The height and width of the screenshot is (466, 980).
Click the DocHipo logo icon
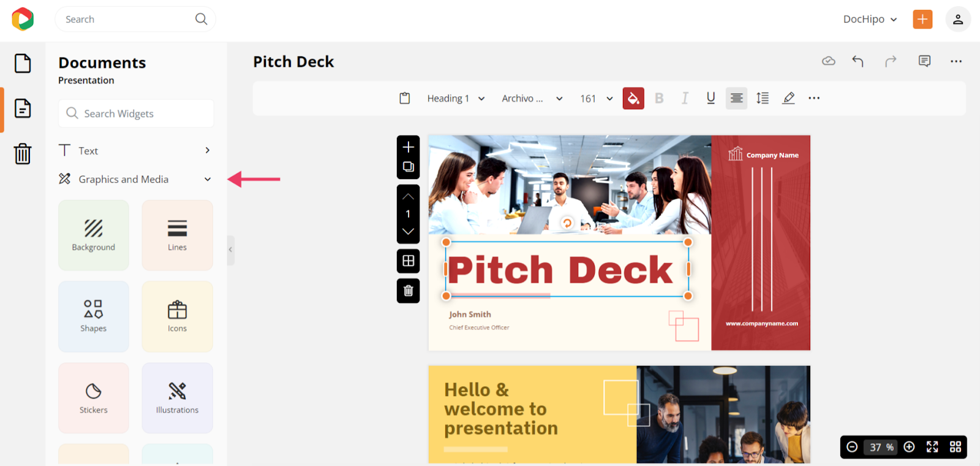[x=23, y=19]
